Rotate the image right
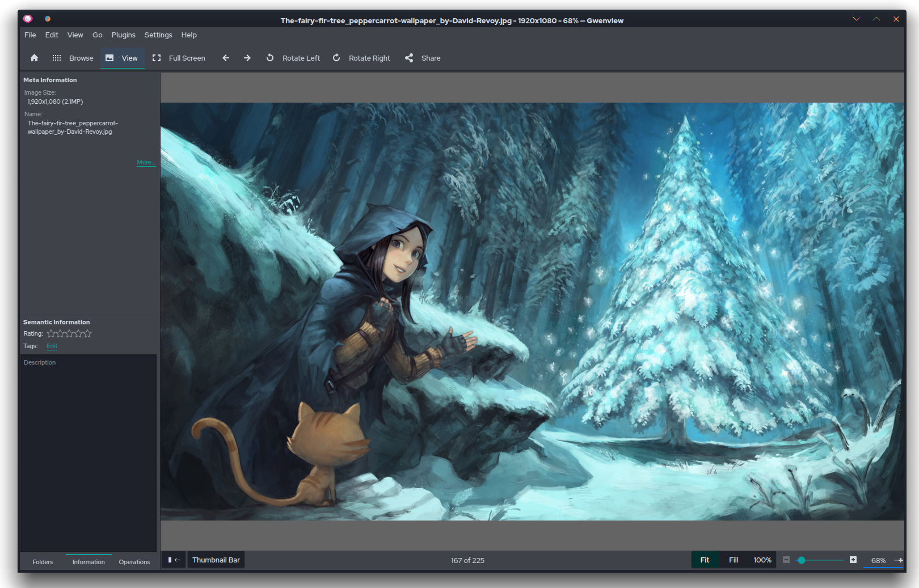This screenshot has height=588, width=919. (x=361, y=58)
